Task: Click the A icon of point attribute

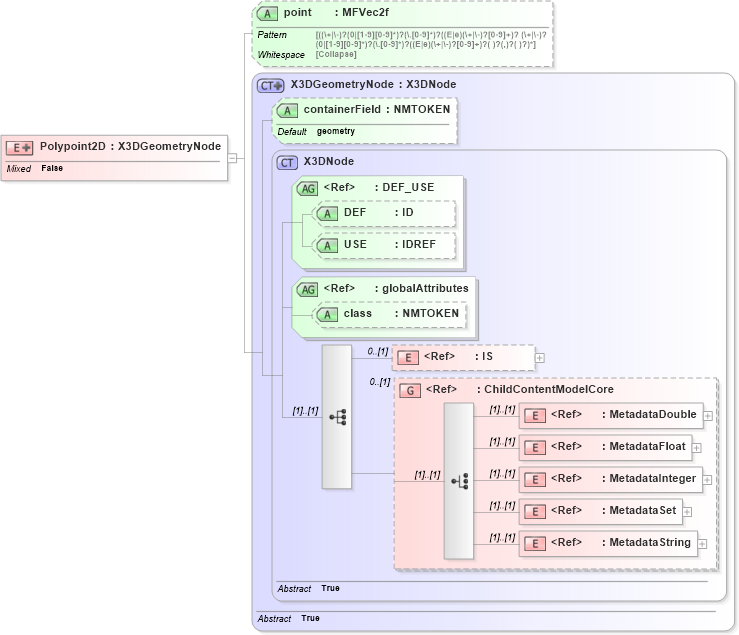Action: [x=267, y=14]
